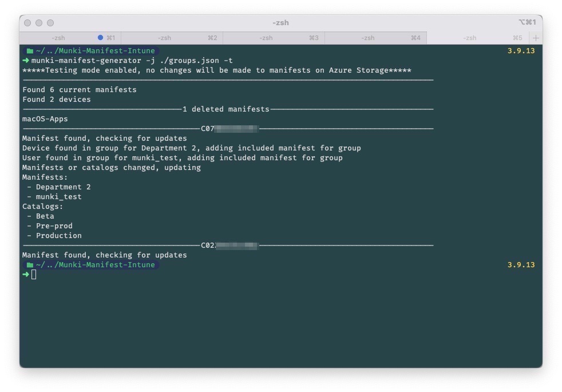
Task: Click '- munki_test' list entry
Action: 54,197
